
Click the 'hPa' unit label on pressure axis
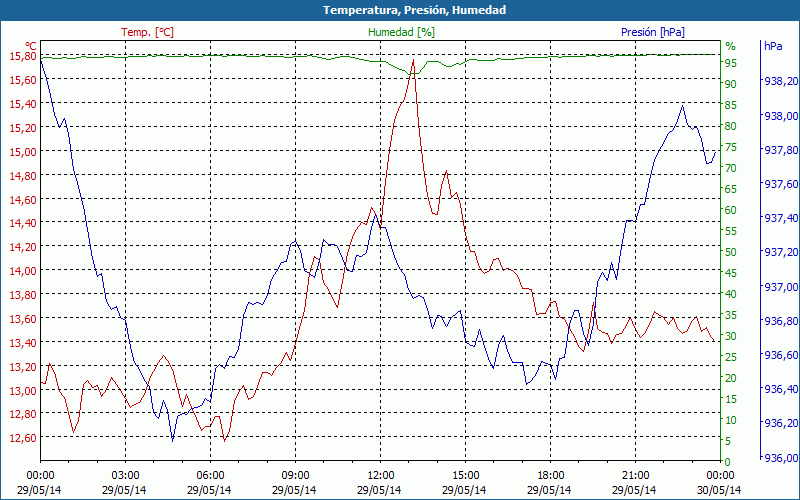[773, 46]
